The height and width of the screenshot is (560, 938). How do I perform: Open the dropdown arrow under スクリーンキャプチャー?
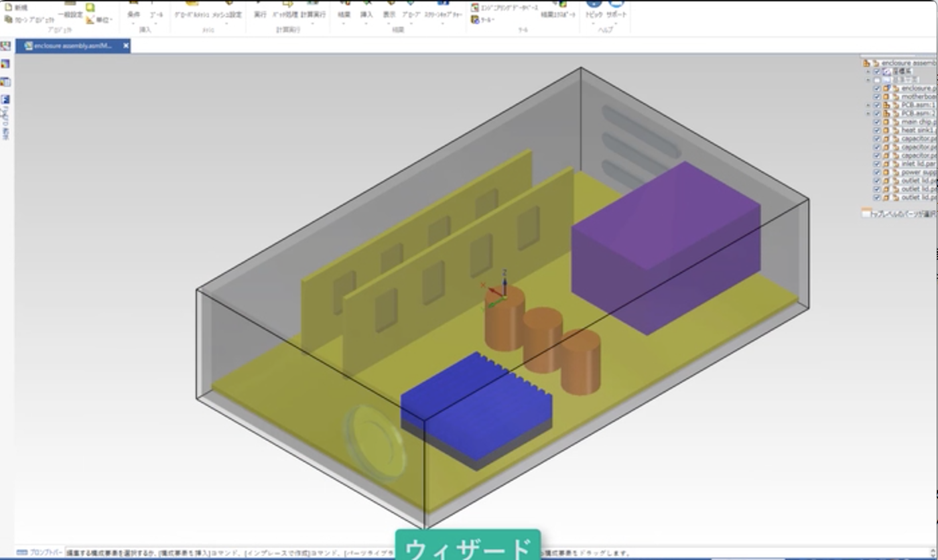pos(444,23)
